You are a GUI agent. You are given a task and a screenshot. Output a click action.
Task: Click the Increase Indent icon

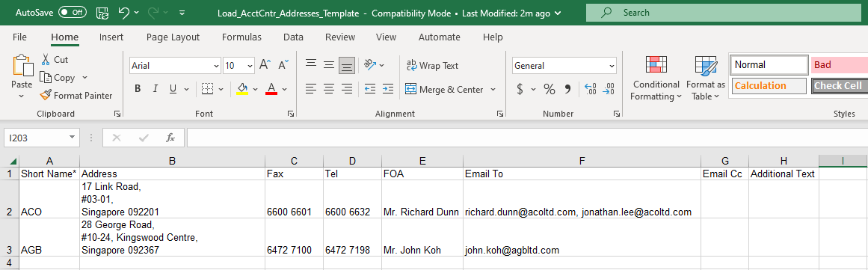click(x=388, y=88)
